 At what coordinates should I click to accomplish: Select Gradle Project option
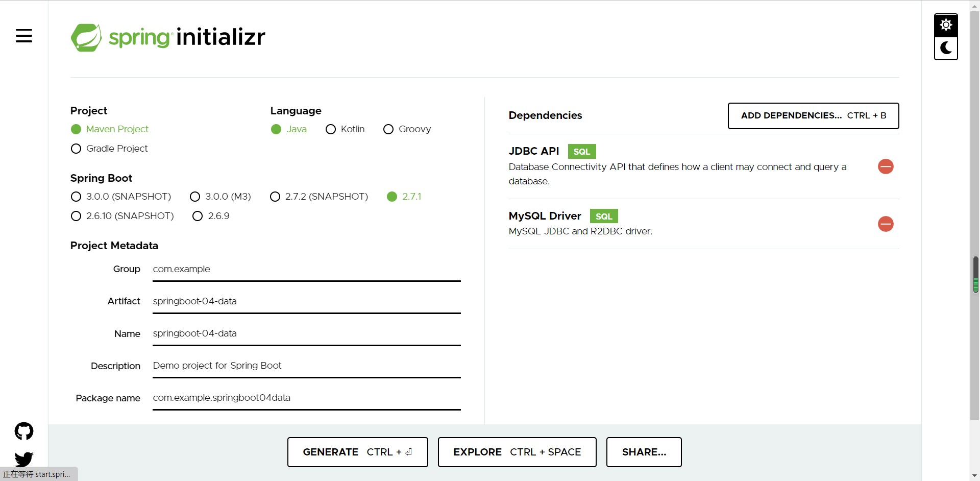[x=109, y=149]
